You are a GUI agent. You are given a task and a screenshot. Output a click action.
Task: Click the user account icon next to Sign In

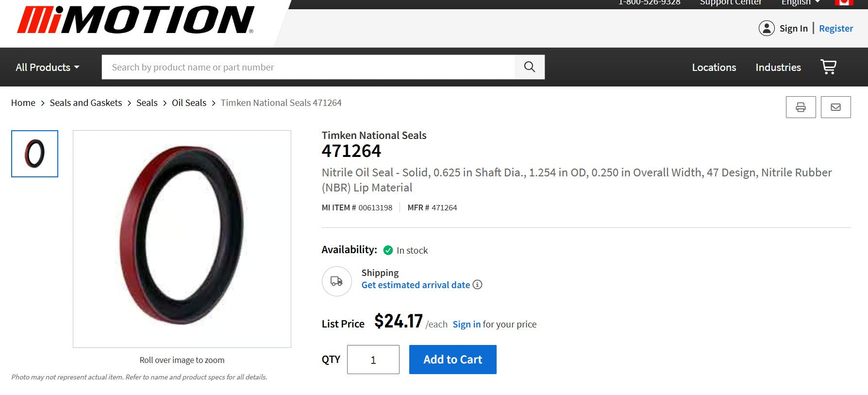coord(767,28)
